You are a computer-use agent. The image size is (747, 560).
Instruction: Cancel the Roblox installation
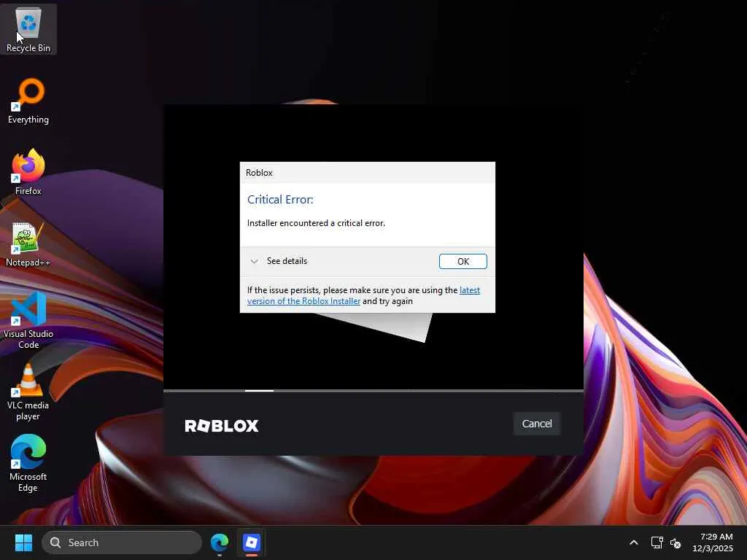click(537, 424)
